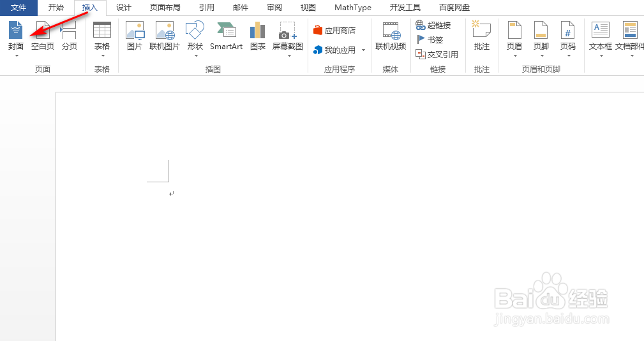
Task: Open the Table (表格) insert icon
Action: [102, 30]
